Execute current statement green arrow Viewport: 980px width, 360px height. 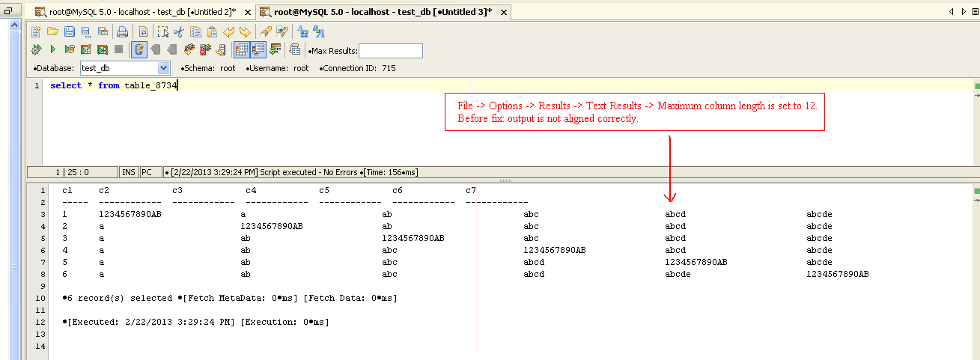click(52, 49)
